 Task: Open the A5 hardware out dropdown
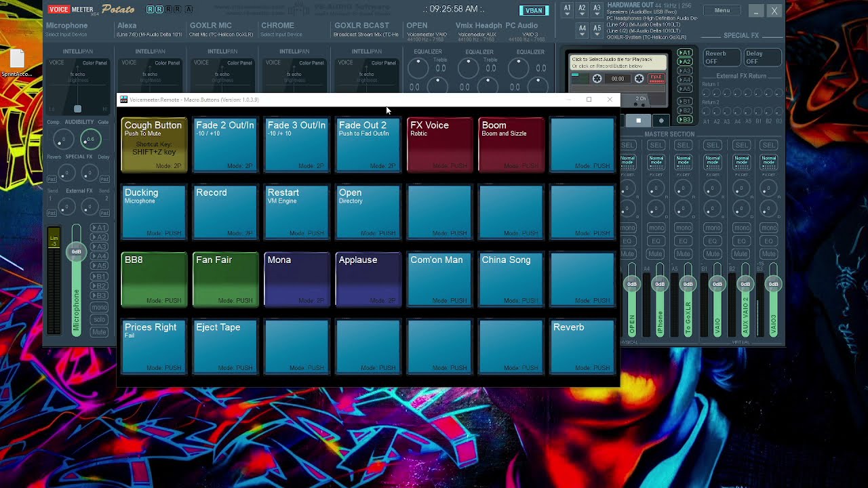pos(597,30)
